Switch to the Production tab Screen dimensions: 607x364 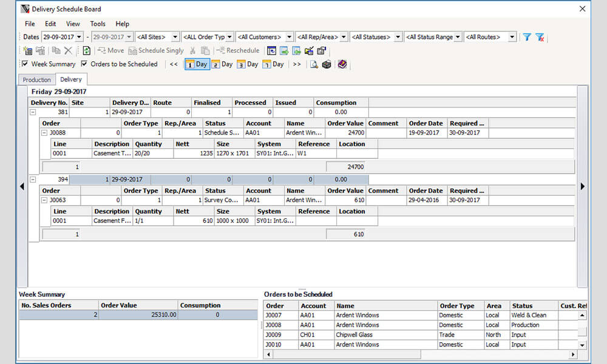click(x=36, y=79)
